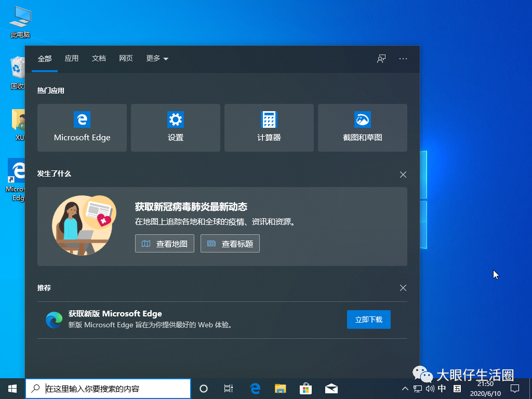
Task: Click the 获取新冠病毒肺炎最新动态 headline
Action: click(191, 207)
